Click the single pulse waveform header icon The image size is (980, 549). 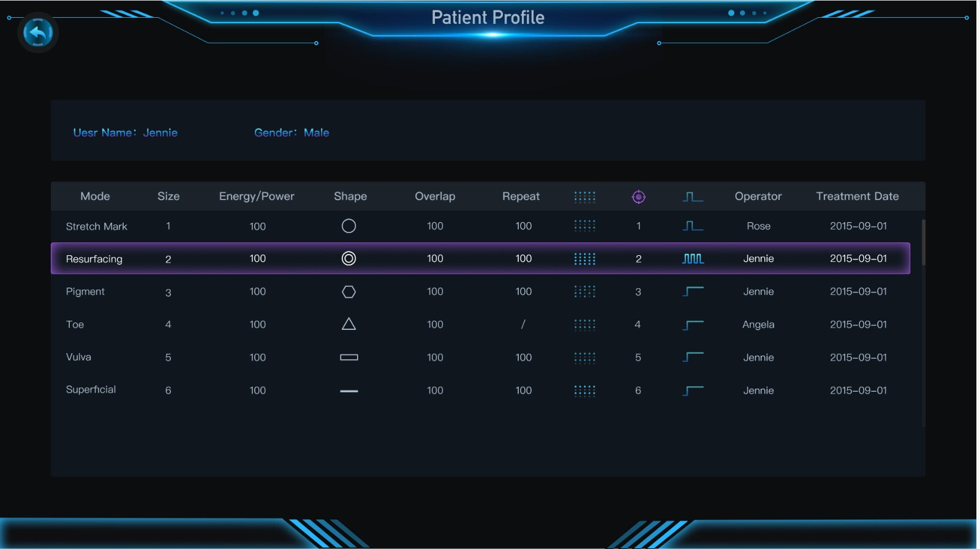[693, 196]
